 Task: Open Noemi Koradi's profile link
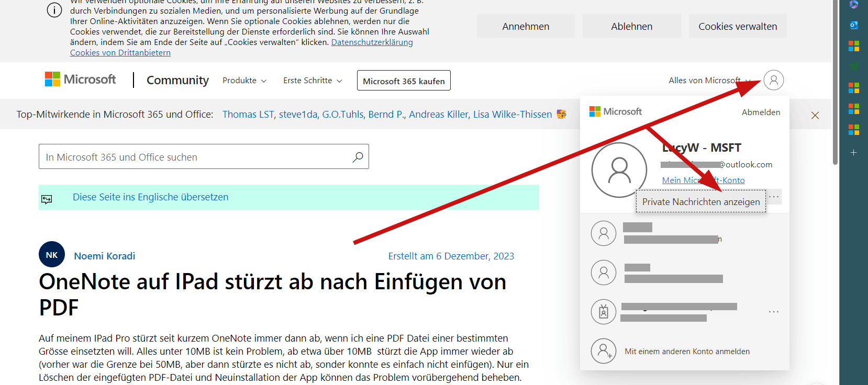105,256
